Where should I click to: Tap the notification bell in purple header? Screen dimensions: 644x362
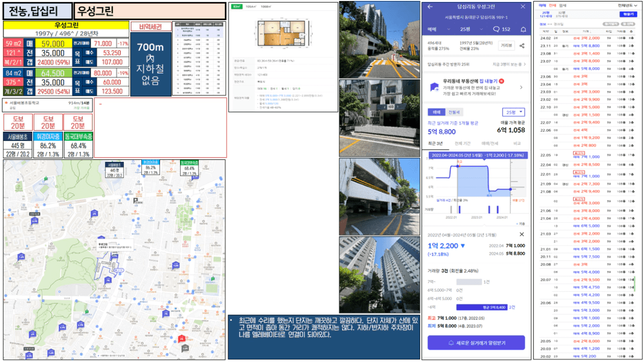(523, 29)
